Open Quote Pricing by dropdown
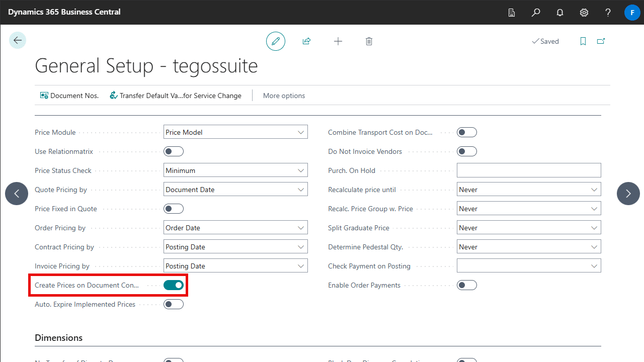Screen dimensions: 644x362 pyautogui.click(x=235, y=190)
